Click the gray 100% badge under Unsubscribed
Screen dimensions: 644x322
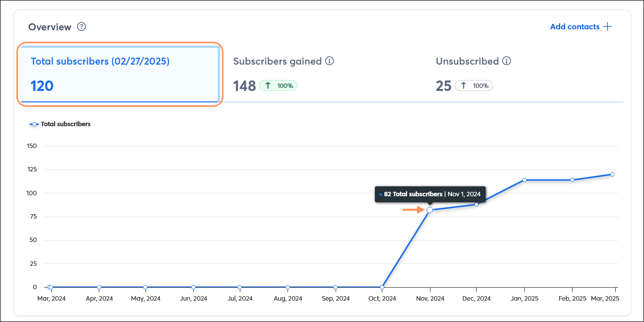point(474,86)
